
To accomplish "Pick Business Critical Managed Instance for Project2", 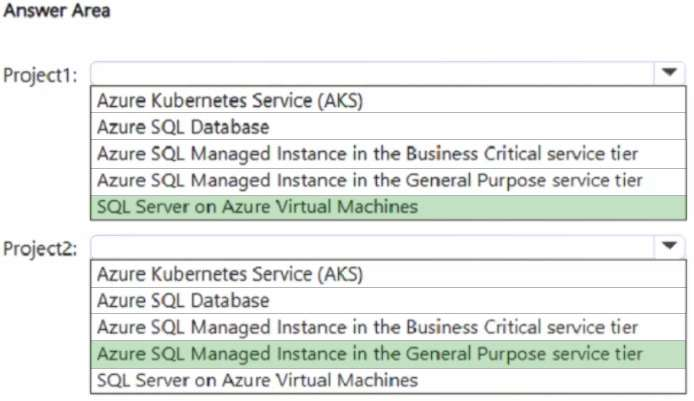I will click(367, 327).
